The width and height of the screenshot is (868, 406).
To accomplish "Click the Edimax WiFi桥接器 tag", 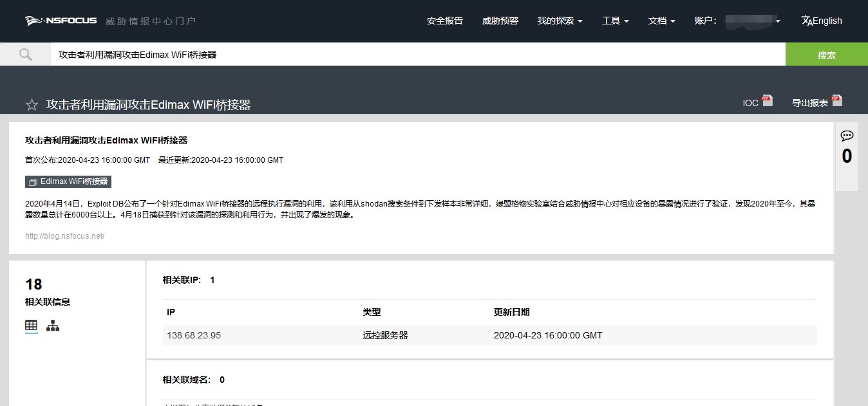I will click(68, 182).
